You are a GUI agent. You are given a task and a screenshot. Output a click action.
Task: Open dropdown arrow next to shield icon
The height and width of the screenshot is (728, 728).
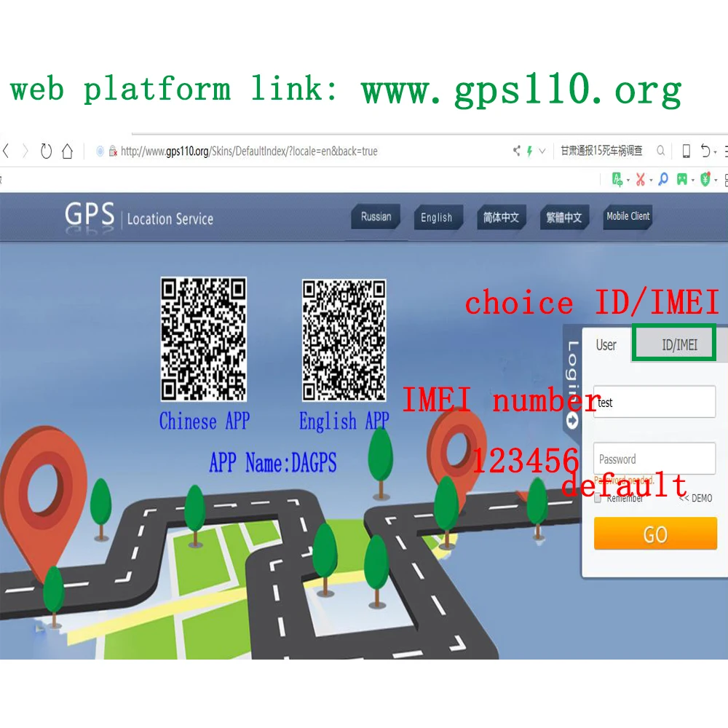tap(716, 181)
